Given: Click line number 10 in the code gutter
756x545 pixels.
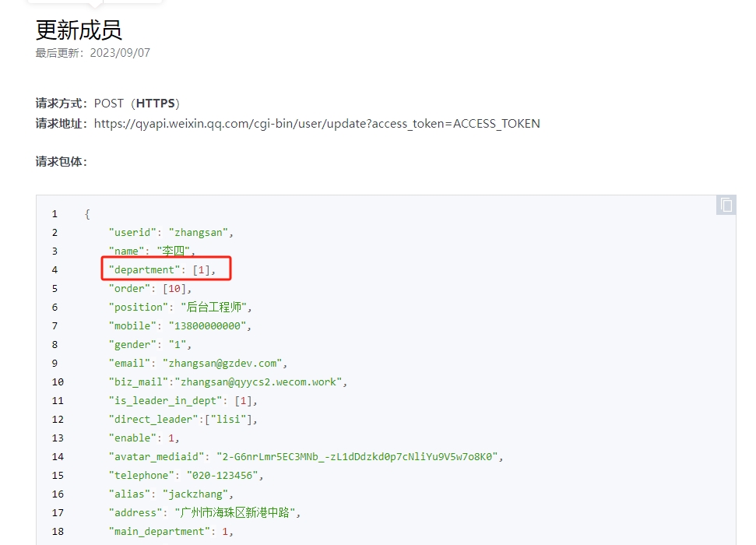Looking at the screenshot, I should [x=58, y=382].
